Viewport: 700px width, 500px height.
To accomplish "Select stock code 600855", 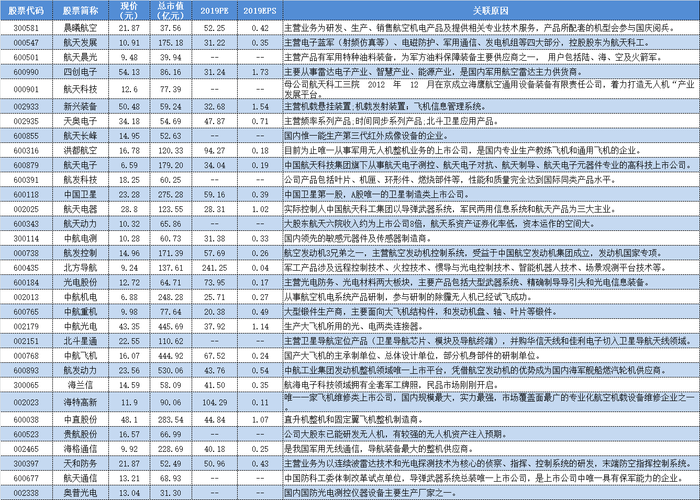I will click(26, 136).
